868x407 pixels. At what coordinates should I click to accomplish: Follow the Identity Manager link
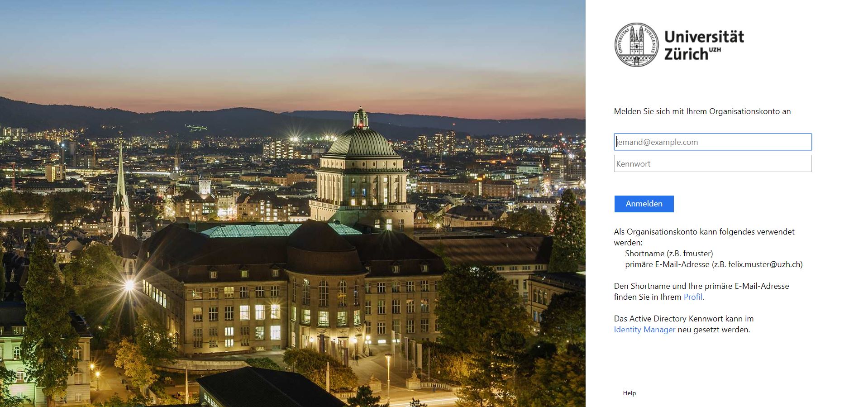[x=644, y=330]
